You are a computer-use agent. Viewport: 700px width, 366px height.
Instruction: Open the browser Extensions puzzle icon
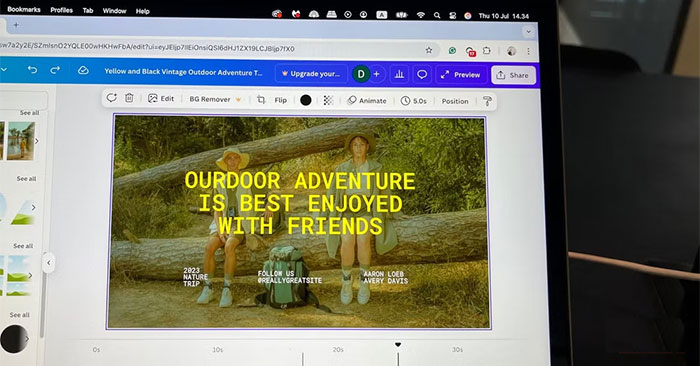(487, 51)
